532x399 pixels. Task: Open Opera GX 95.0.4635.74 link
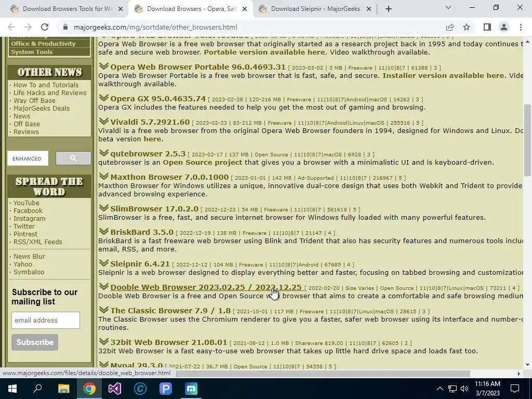pos(158,99)
